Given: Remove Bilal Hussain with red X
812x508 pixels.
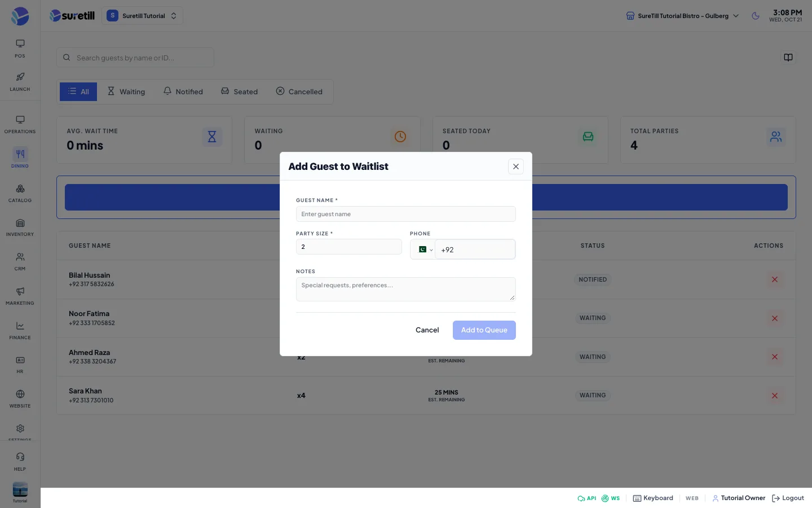Looking at the screenshot, I should pyautogui.click(x=774, y=279).
